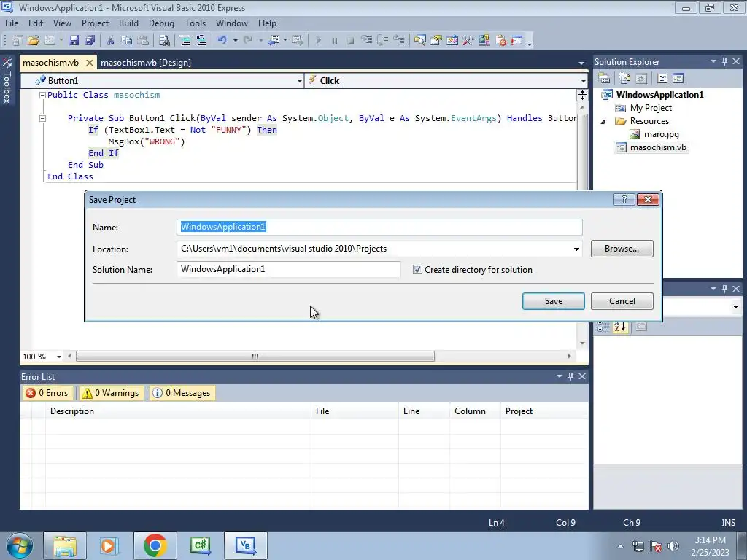Open the Toolbox side tab

tap(7, 80)
